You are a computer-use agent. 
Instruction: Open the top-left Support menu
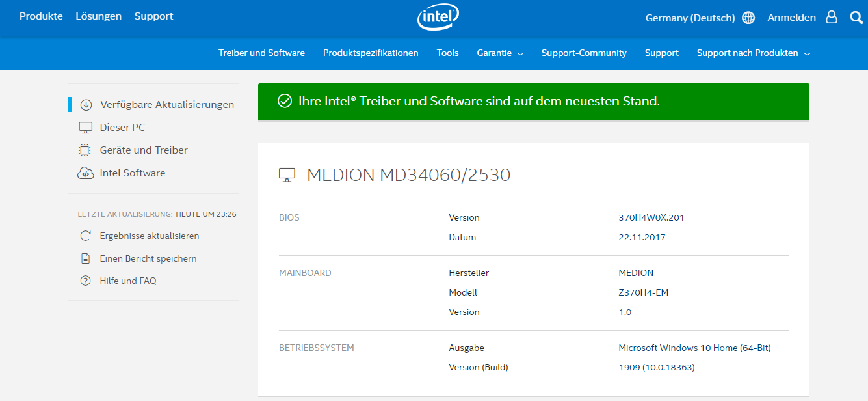coord(153,16)
